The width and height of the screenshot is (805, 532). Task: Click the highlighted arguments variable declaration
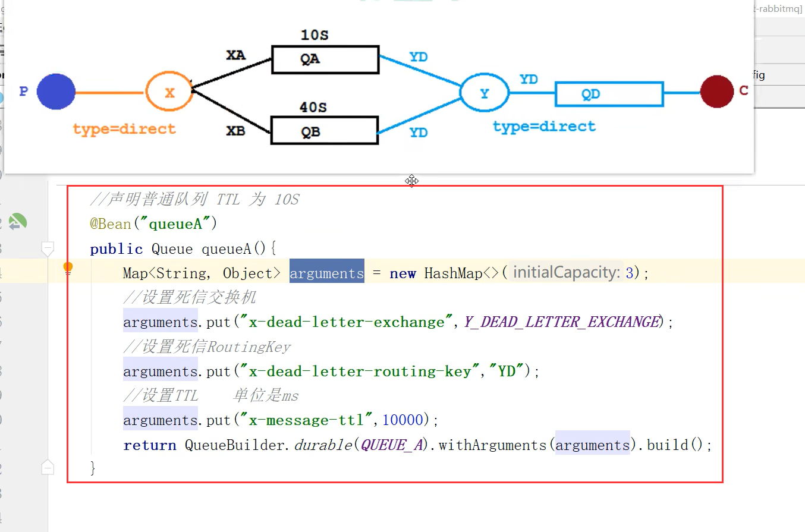pyautogui.click(x=326, y=273)
